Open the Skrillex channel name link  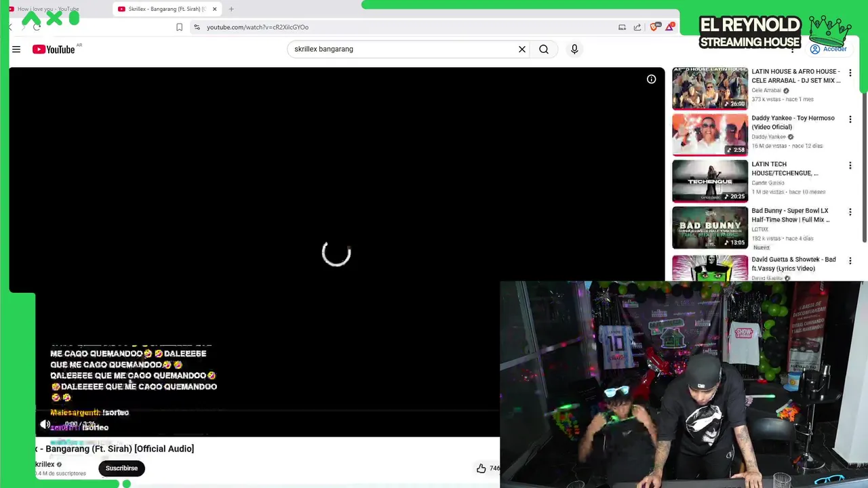pyautogui.click(x=45, y=464)
